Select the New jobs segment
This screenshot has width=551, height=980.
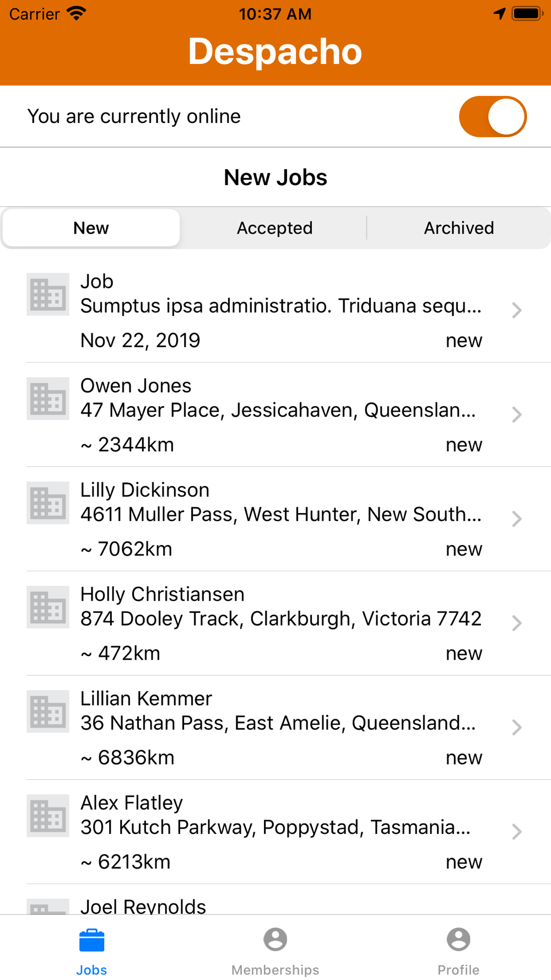click(x=91, y=228)
